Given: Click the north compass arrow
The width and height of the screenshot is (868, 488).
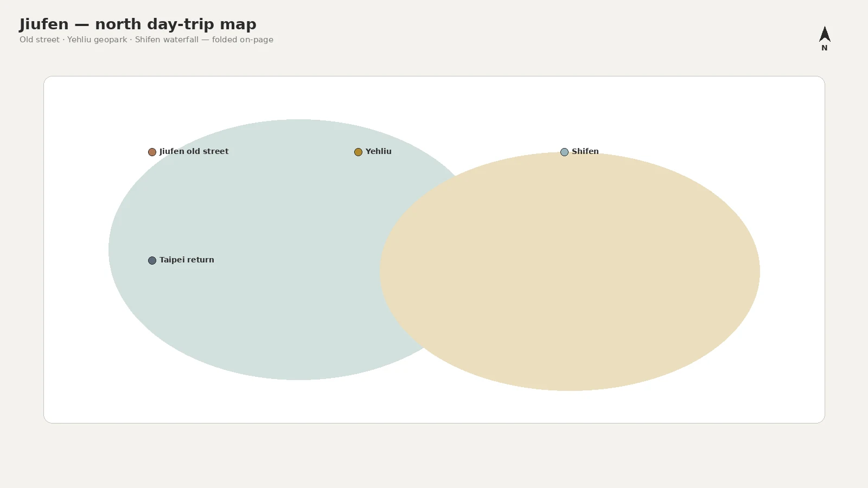Looking at the screenshot, I should point(825,34).
